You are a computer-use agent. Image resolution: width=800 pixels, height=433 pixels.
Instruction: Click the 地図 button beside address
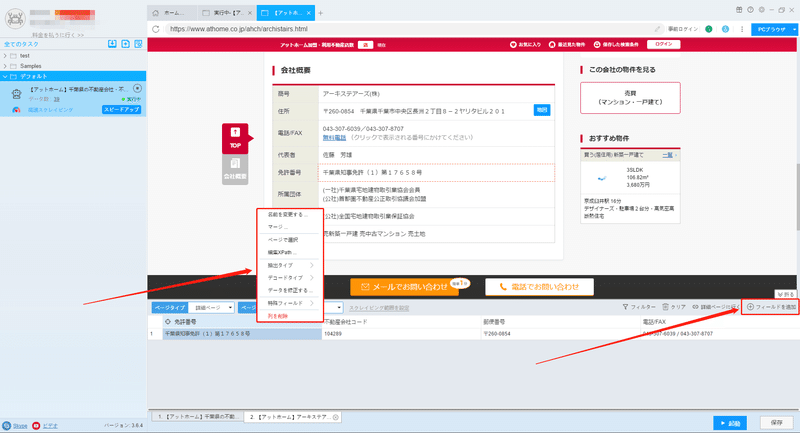[542, 110]
